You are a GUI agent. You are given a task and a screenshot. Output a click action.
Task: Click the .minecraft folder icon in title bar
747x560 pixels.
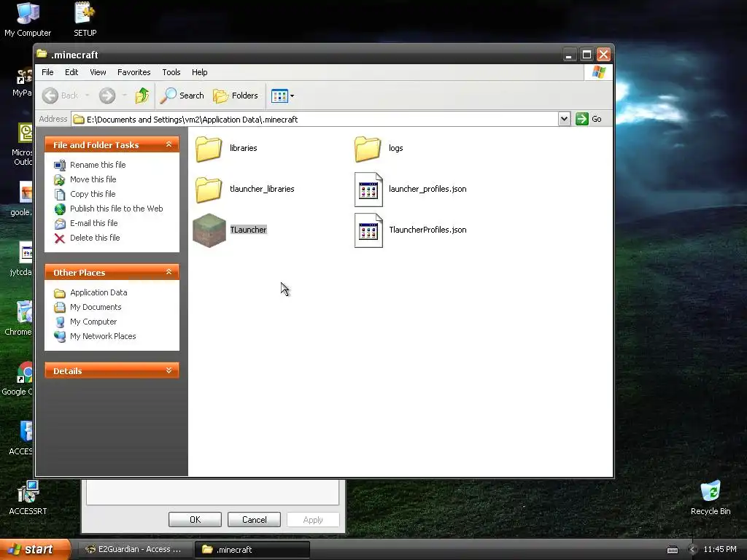point(42,54)
